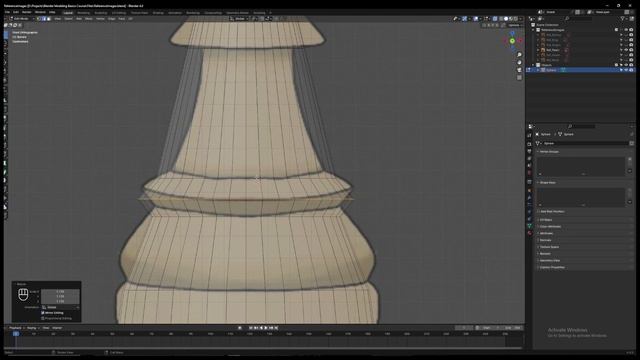This screenshot has height=360, width=640.
Task: Switch viewport to rendered shading
Action: click(x=516, y=19)
